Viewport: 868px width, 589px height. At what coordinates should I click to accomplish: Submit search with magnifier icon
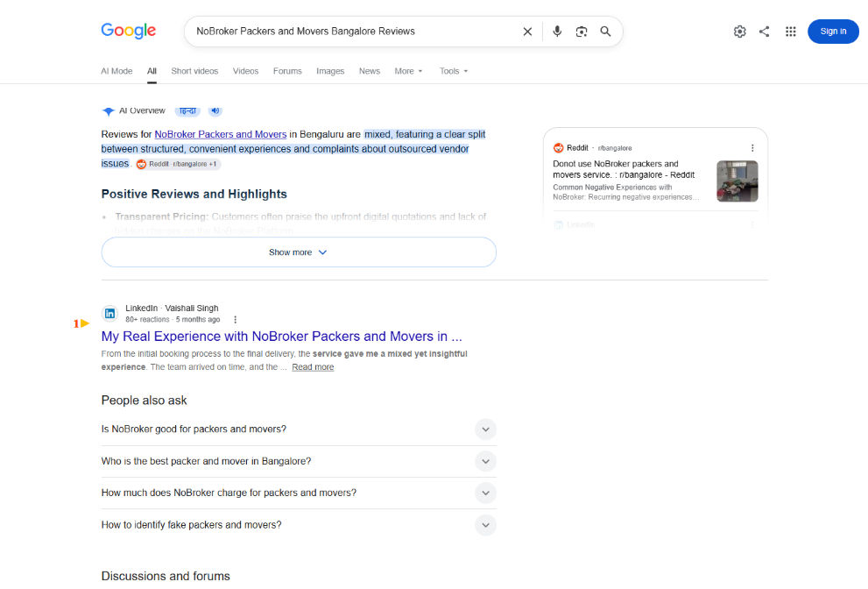coord(605,32)
